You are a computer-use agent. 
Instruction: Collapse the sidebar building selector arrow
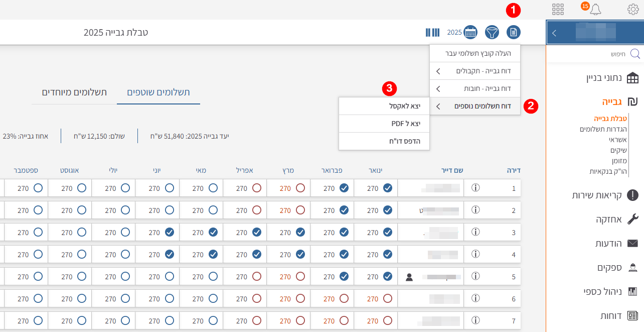coord(554,33)
